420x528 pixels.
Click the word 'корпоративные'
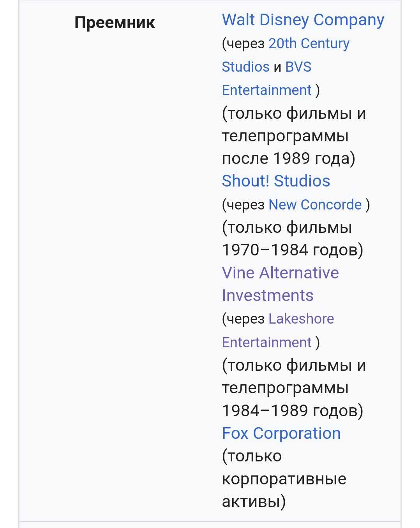click(284, 479)
